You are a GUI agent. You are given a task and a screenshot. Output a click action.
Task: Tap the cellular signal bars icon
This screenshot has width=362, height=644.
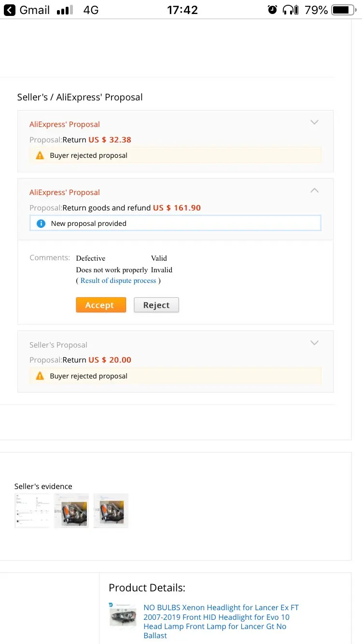coord(65,10)
